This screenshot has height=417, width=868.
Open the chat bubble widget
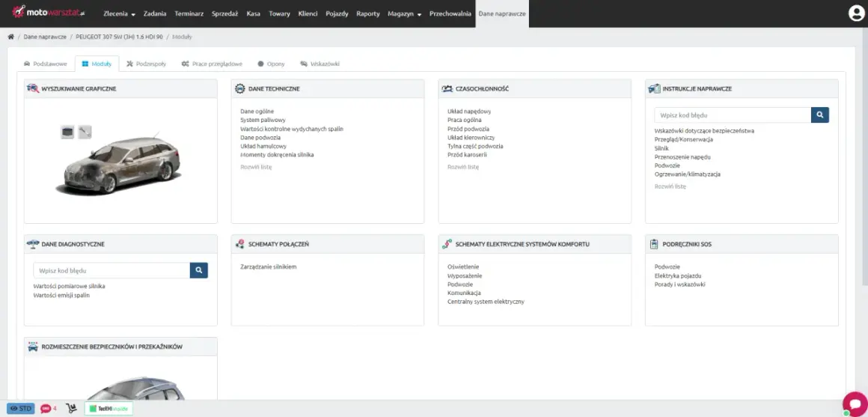click(x=855, y=404)
